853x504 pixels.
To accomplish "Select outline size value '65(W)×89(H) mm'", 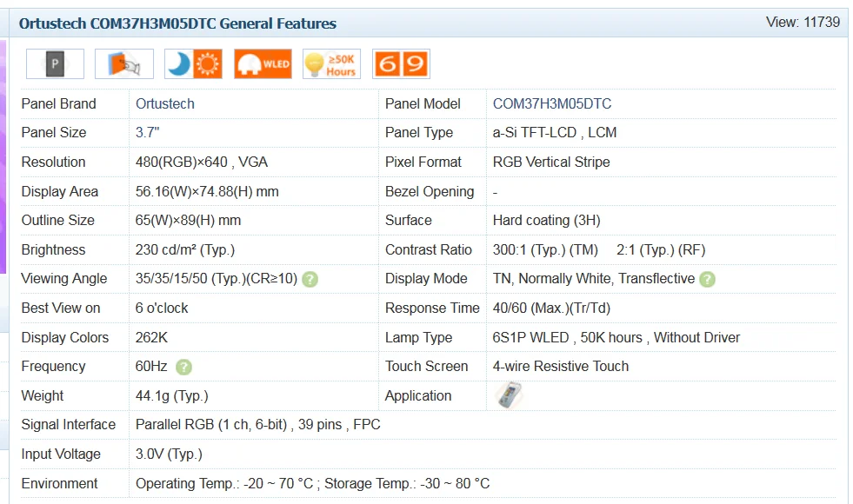I will 188,220.
